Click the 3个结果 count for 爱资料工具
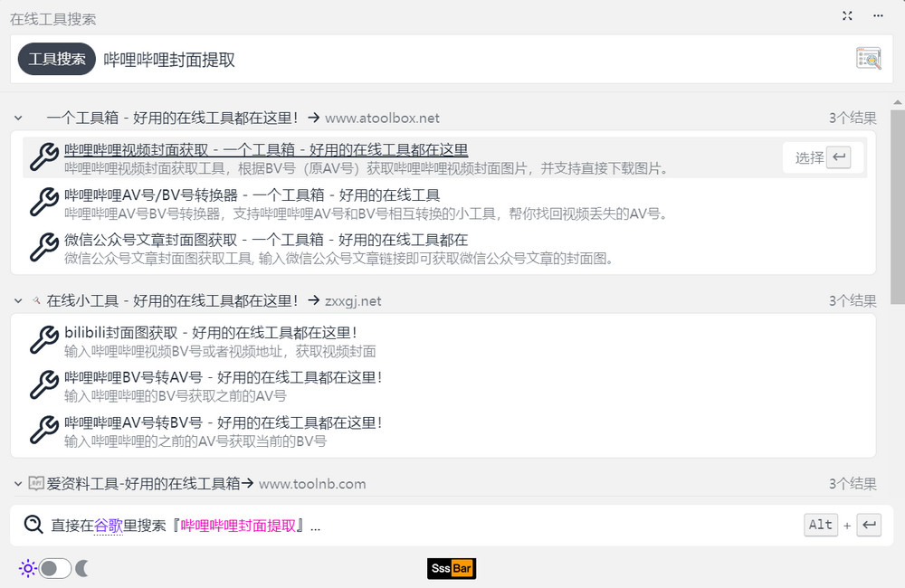Image resolution: width=905 pixels, height=588 pixels. [x=853, y=484]
